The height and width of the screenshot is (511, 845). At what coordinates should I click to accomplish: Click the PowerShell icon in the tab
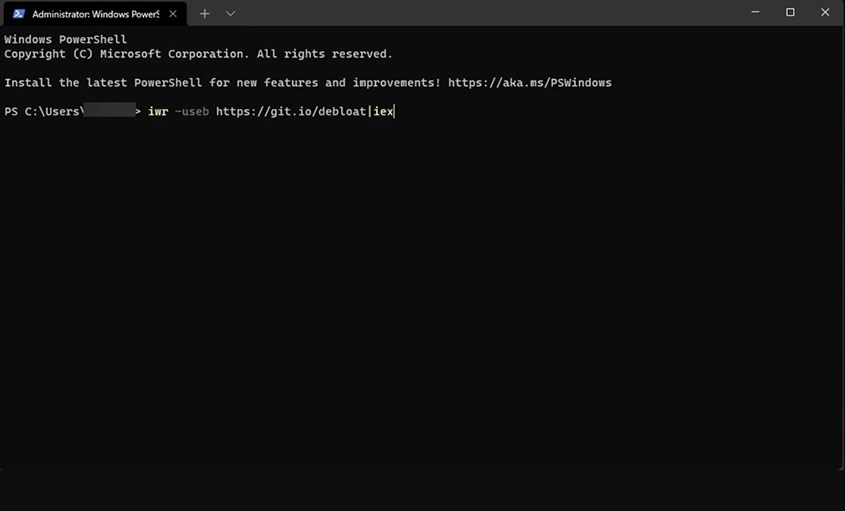click(19, 14)
